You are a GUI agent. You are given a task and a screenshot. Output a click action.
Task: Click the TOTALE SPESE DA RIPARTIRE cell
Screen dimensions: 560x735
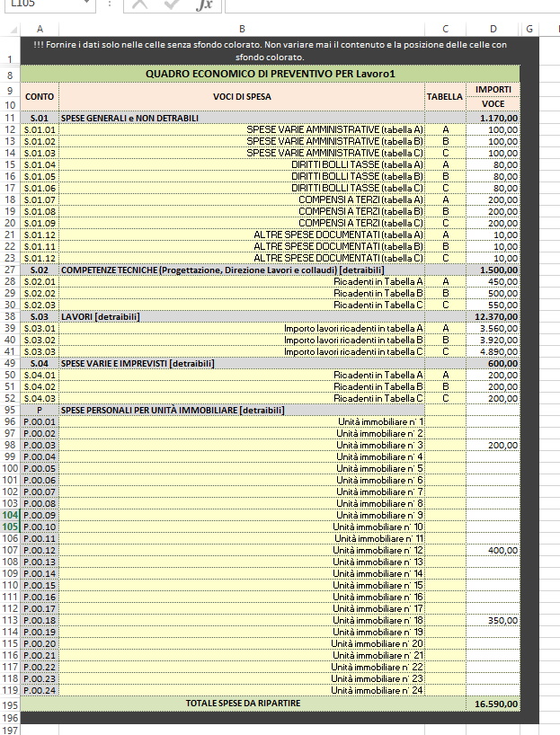click(x=242, y=704)
